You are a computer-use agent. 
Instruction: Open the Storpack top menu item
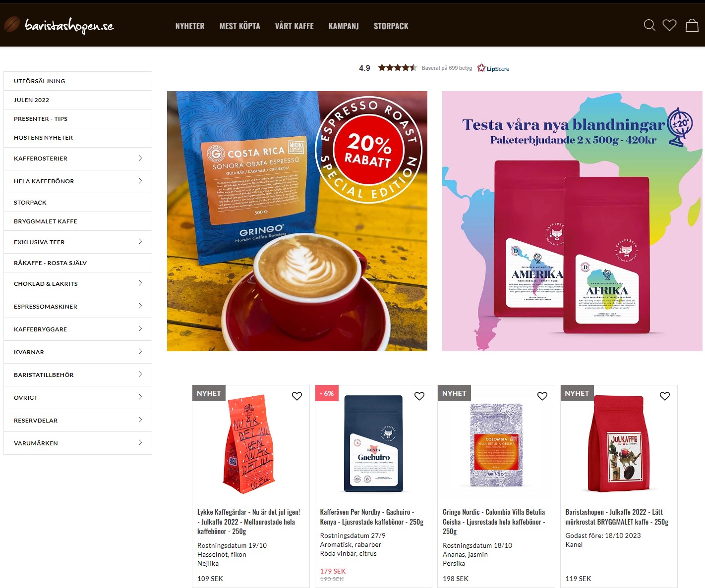[x=391, y=26]
